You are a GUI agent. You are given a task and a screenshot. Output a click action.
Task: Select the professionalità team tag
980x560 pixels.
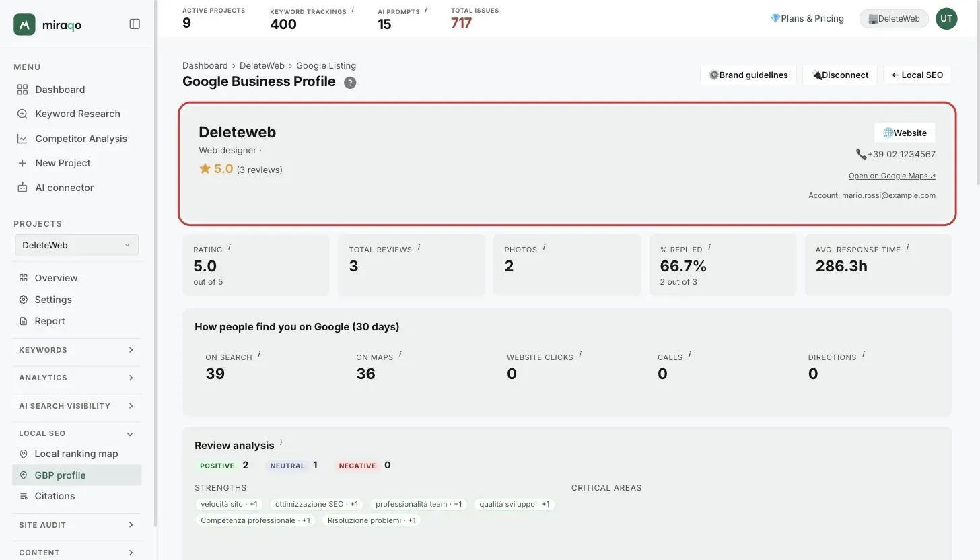click(419, 504)
